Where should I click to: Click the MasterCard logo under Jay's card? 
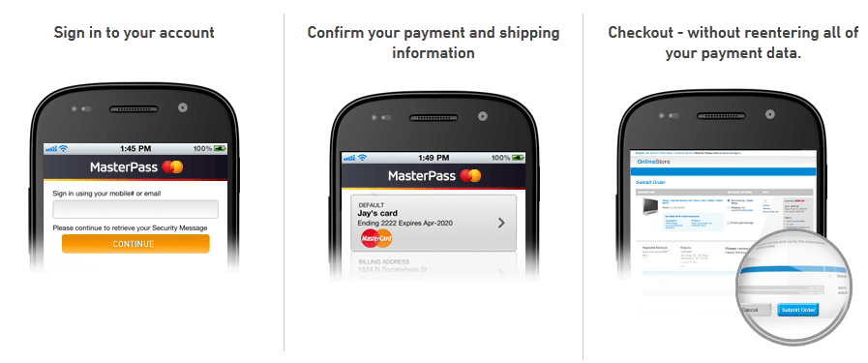(x=376, y=238)
